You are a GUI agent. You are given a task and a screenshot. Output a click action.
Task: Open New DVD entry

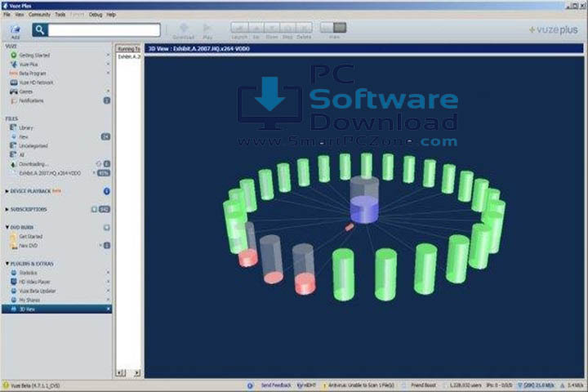click(x=28, y=246)
